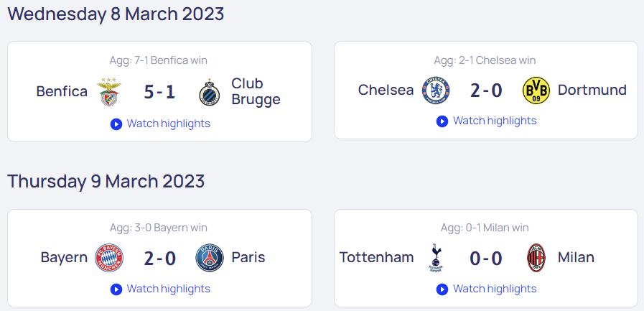Click the Benfica eagle crest logo
The image size is (644, 311).
click(109, 92)
